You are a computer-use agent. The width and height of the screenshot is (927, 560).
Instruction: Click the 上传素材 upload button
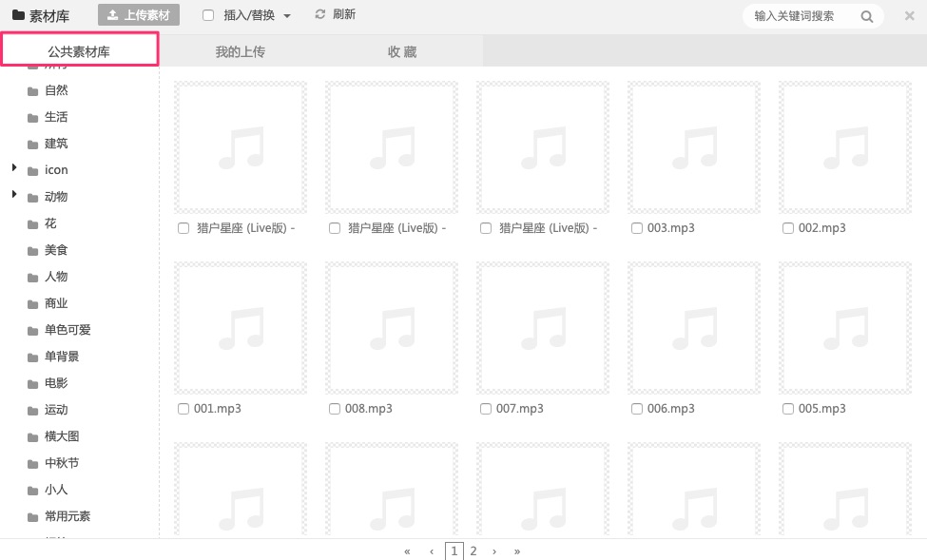point(139,15)
